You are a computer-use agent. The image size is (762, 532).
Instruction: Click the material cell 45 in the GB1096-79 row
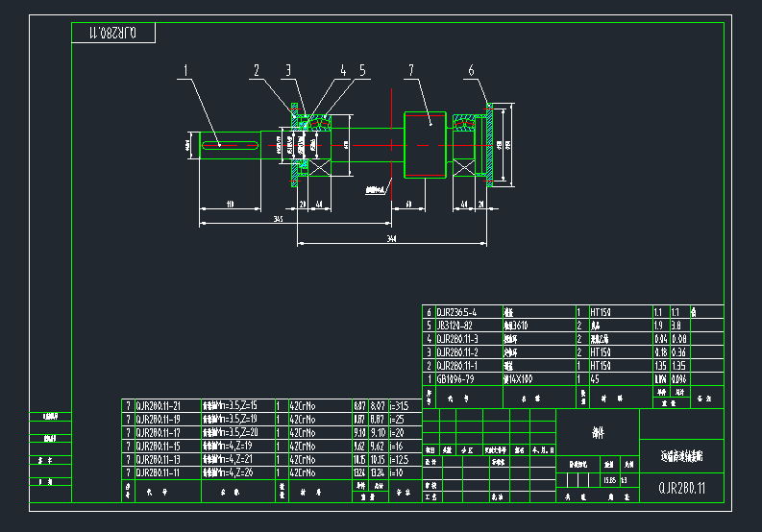point(621,379)
